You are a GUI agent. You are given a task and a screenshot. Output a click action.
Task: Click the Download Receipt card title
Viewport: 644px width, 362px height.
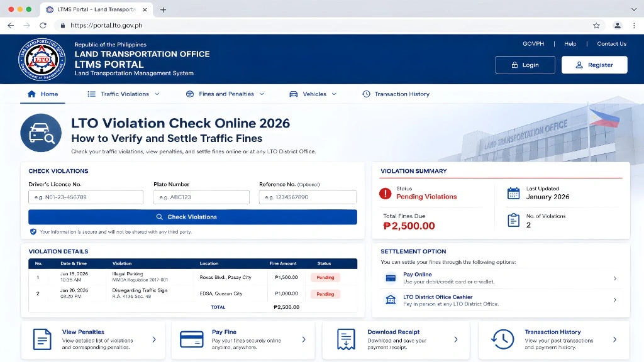click(394, 332)
